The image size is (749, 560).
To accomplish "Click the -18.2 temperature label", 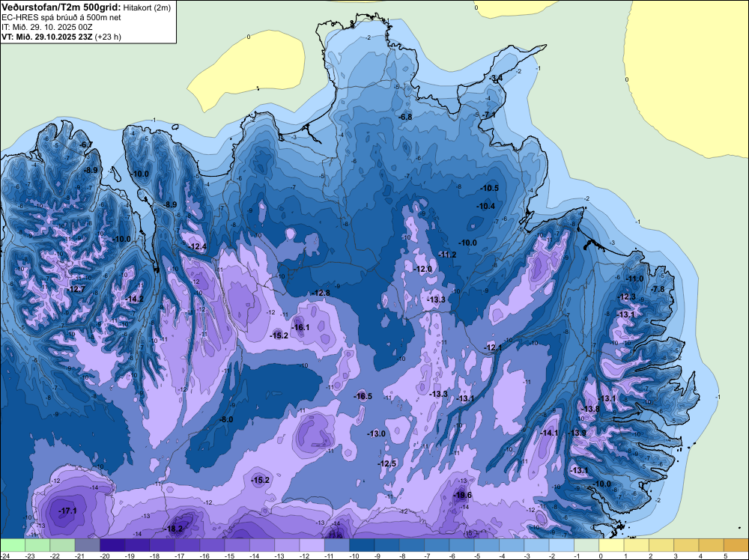I will pyautogui.click(x=174, y=529).
